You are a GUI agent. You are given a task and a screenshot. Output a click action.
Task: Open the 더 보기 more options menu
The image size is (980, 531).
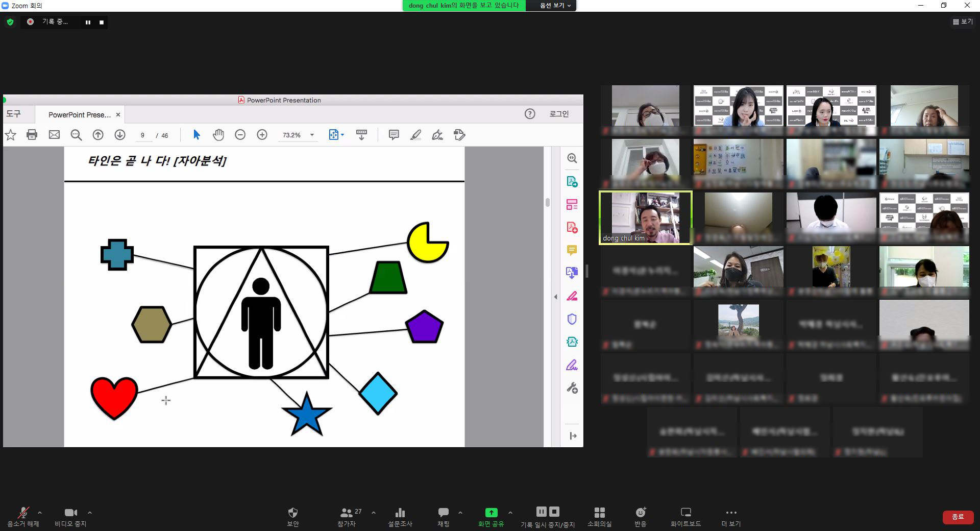click(x=731, y=516)
